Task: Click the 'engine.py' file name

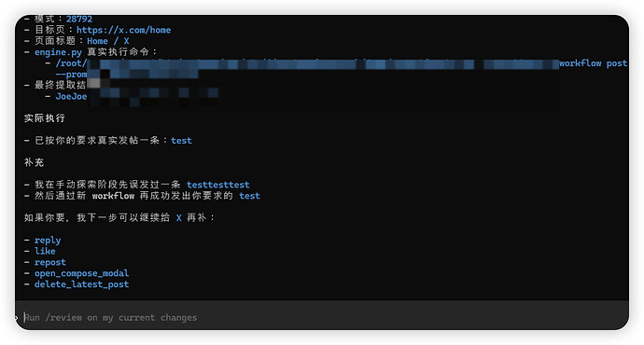Action: point(58,52)
